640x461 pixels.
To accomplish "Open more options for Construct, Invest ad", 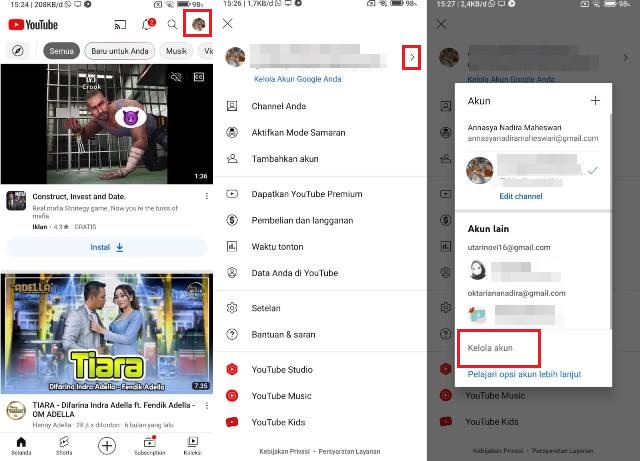I will point(207,196).
